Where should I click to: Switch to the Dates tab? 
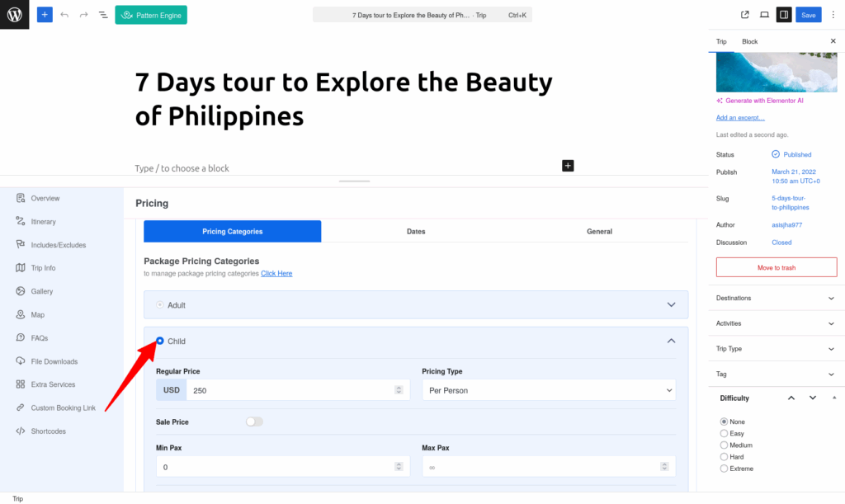tap(416, 232)
